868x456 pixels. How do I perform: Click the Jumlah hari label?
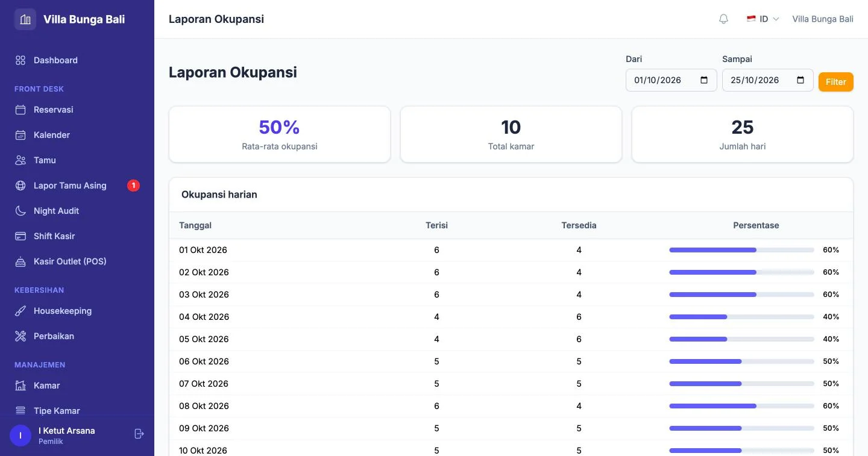coord(743,146)
